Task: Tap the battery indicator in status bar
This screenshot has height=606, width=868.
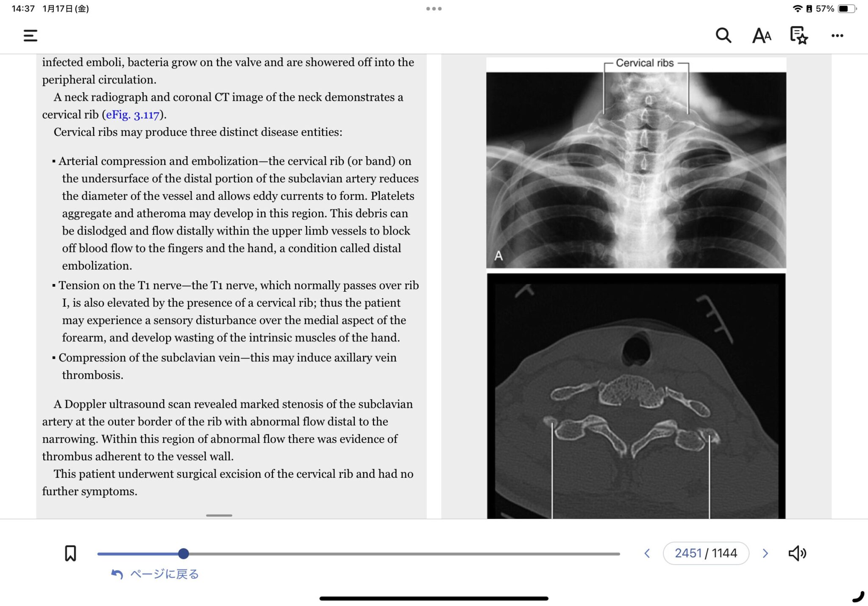Action: [x=847, y=8]
